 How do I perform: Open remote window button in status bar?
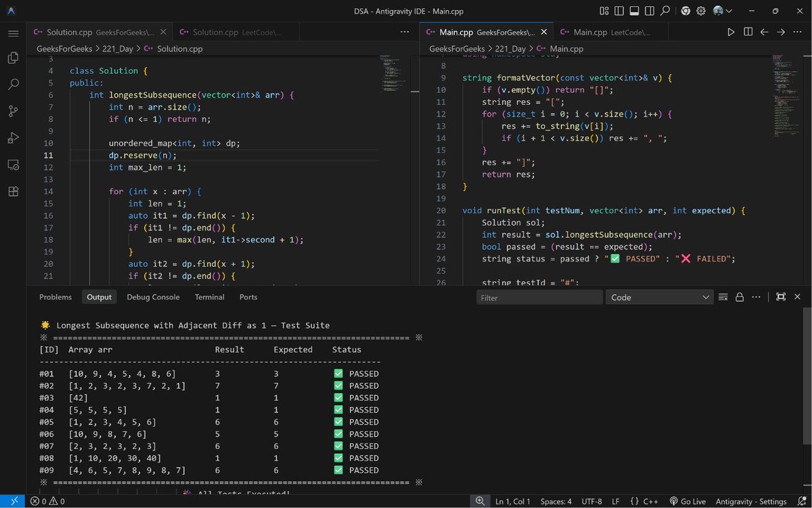[14, 501]
